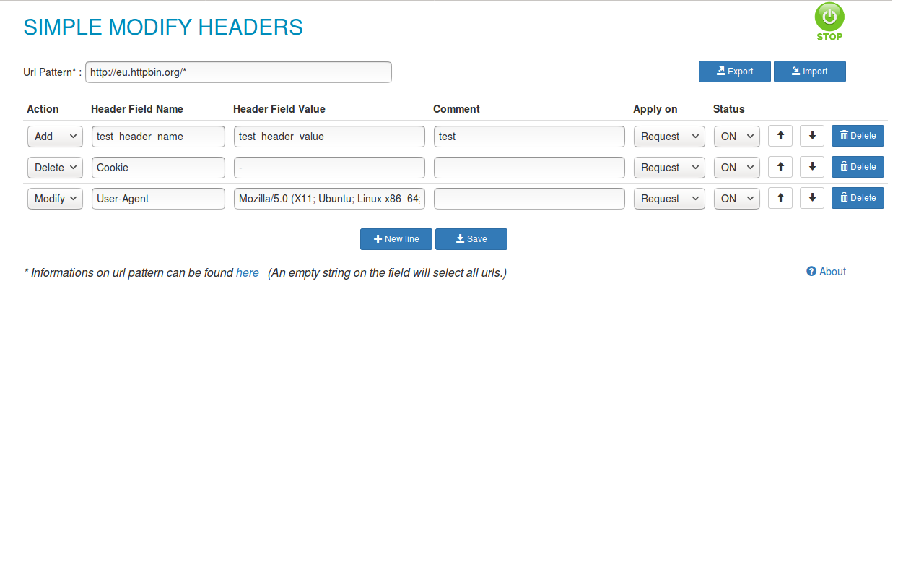Screen dimensions: 924x578
Task: Click the Apply on column heading
Action: [x=655, y=109]
